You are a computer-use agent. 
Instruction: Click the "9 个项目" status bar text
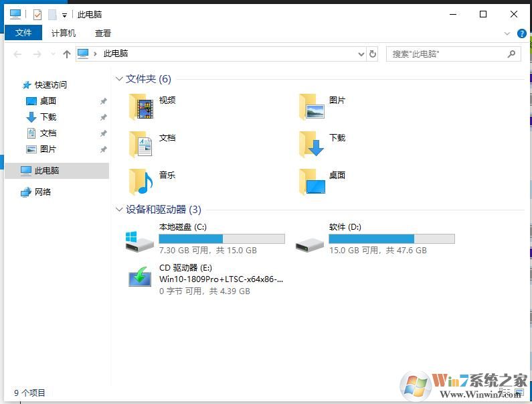29,393
